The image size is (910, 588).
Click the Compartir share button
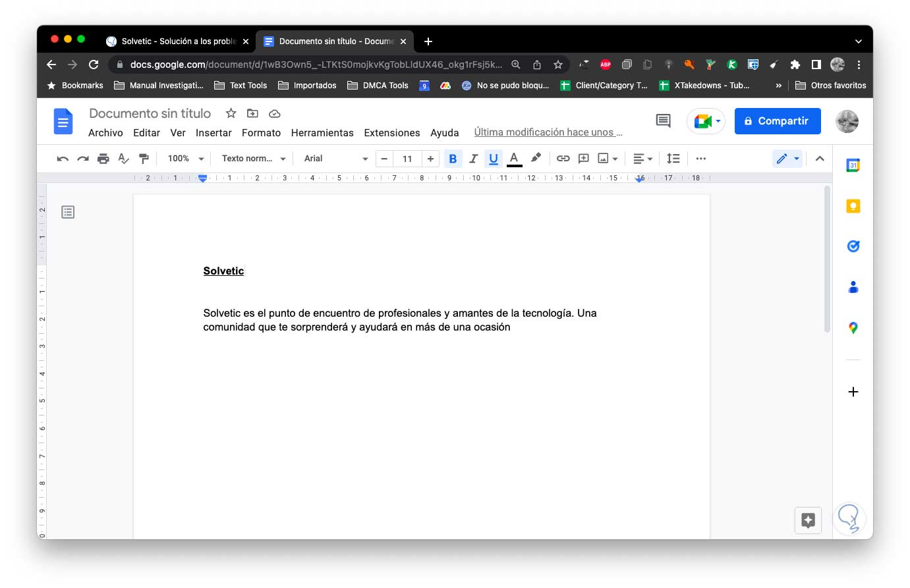pyautogui.click(x=778, y=121)
